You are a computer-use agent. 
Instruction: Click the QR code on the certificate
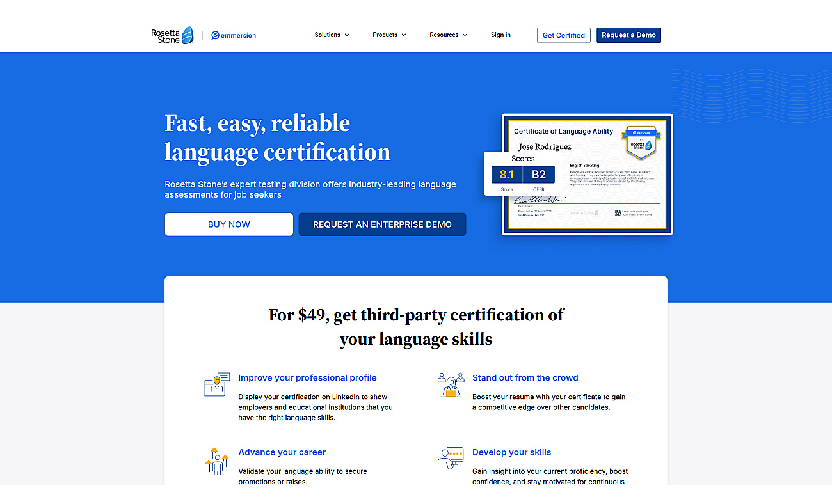tap(618, 213)
